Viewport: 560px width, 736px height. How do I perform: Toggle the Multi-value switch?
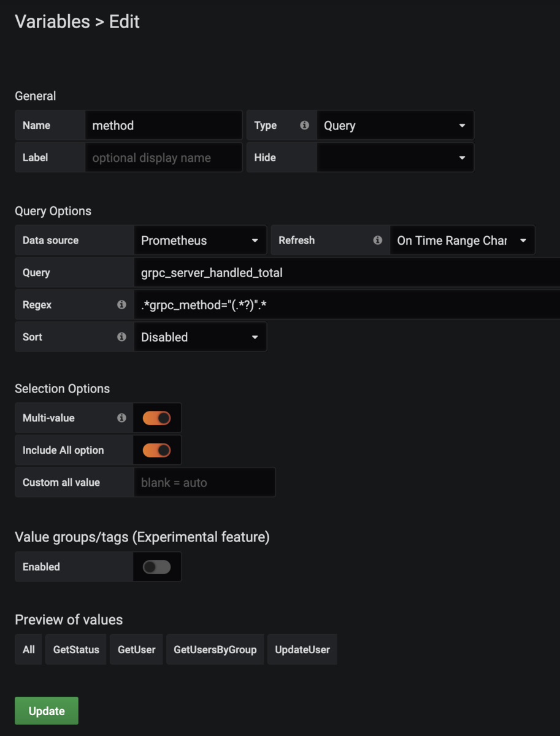[156, 418]
